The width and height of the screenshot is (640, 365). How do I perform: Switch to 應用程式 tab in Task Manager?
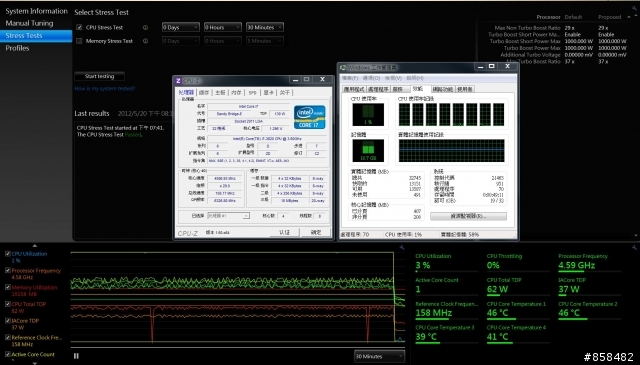tap(354, 89)
